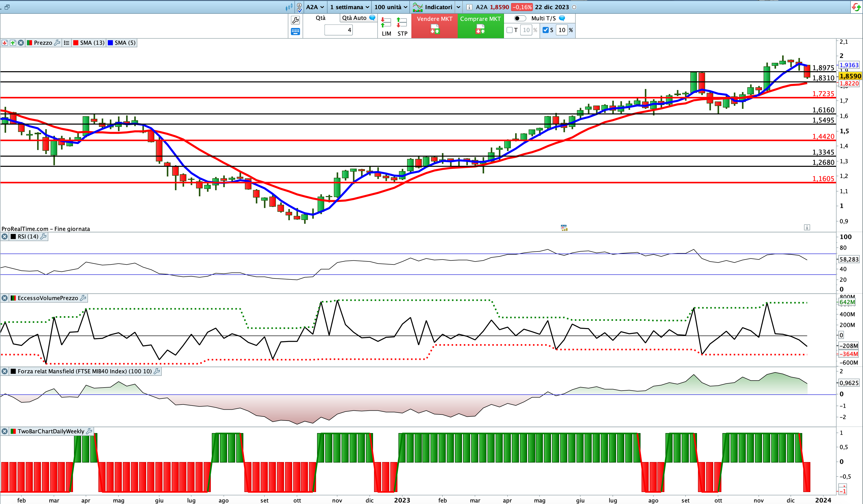Click the list icon next to Prezzo
This screenshot has width=863, height=504.
(66, 43)
